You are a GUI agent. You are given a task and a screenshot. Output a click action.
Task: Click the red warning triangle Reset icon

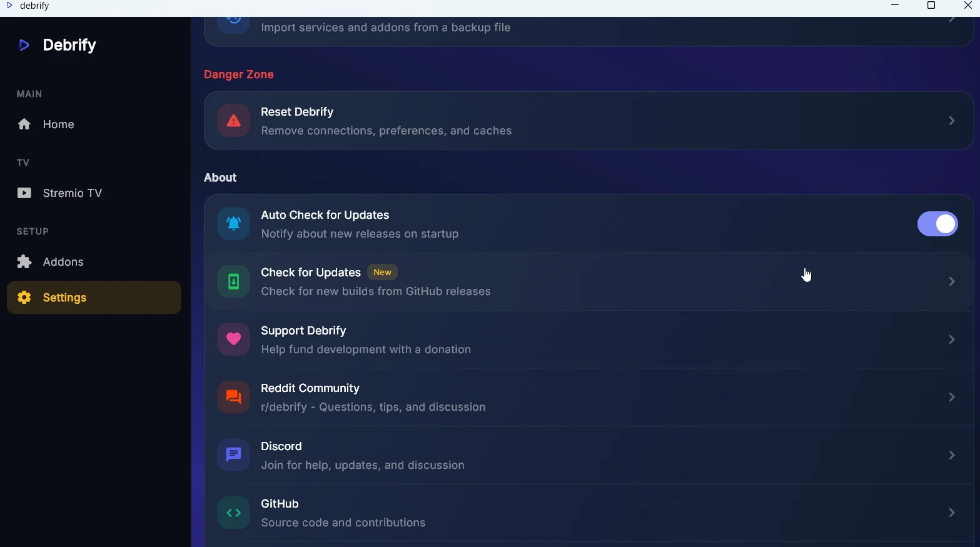233,121
